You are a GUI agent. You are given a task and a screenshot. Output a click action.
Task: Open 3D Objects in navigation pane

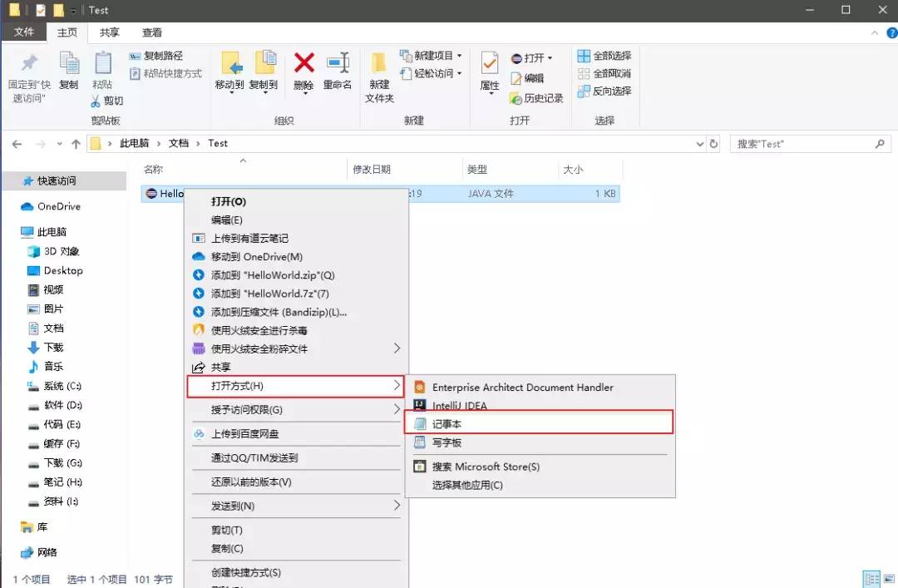[x=53, y=252]
